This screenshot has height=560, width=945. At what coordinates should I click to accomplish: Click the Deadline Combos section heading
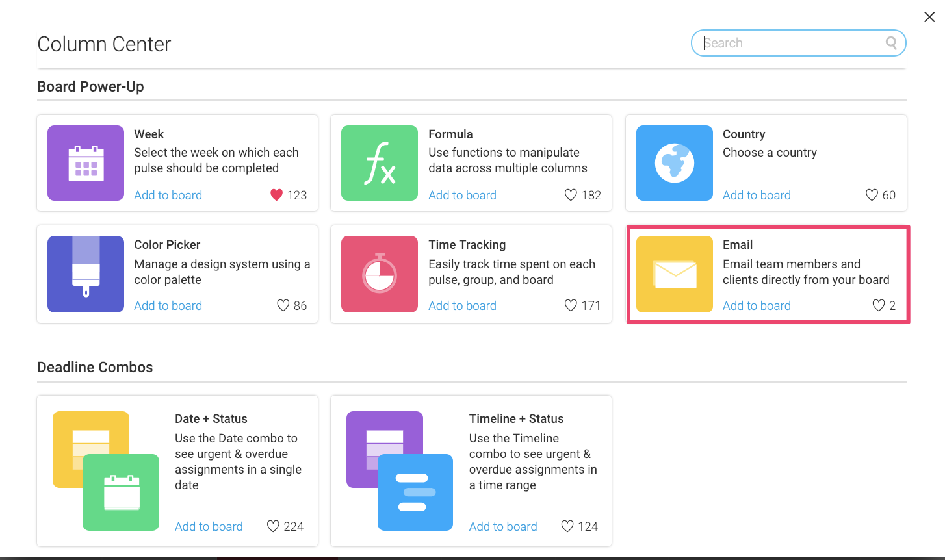pos(95,367)
